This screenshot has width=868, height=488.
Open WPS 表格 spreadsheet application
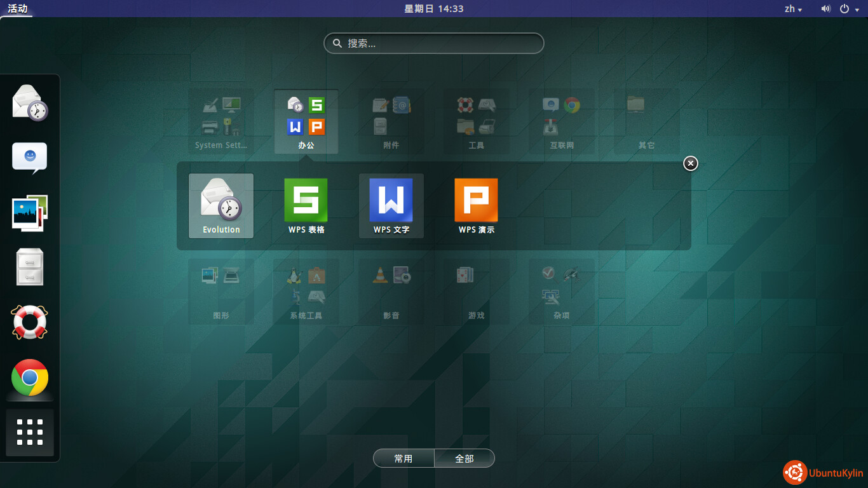pyautogui.click(x=306, y=205)
